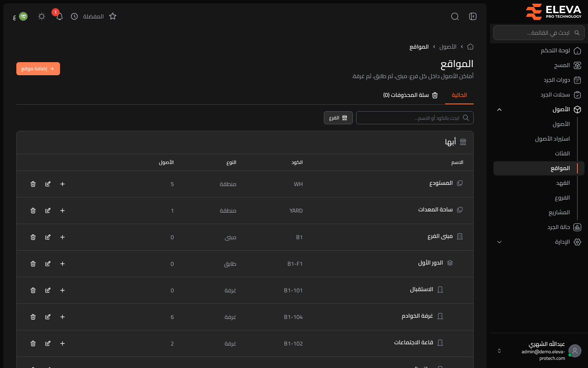This screenshot has width=588, height=368.
Task: Add a sub-location under الدور الأول
Action: [62, 264]
